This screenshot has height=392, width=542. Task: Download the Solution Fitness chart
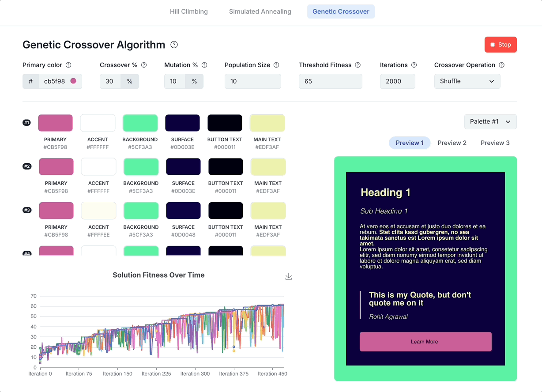coord(289,276)
